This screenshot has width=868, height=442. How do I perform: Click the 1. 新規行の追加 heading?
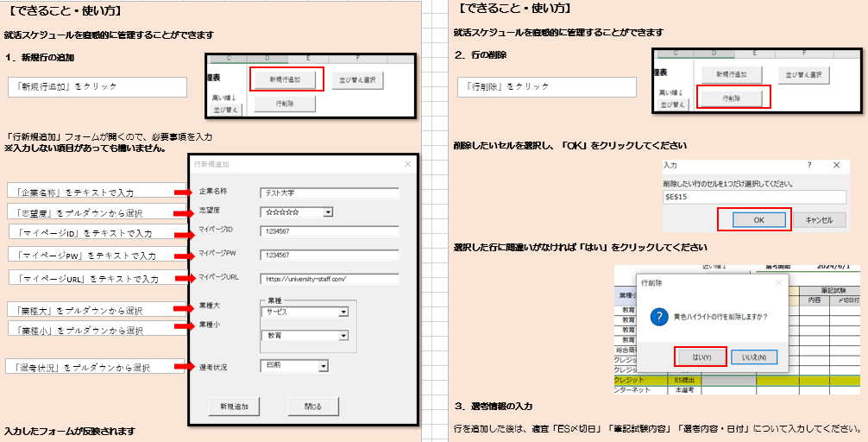tap(40, 58)
